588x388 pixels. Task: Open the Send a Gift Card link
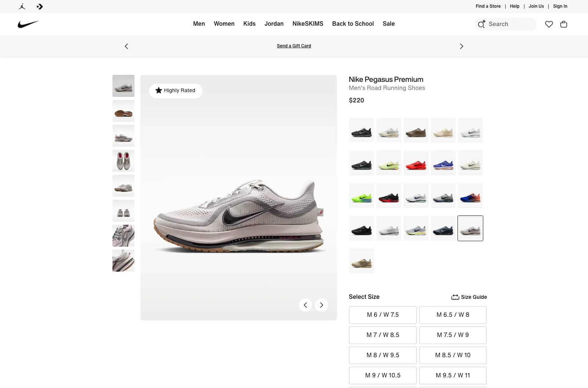click(294, 46)
